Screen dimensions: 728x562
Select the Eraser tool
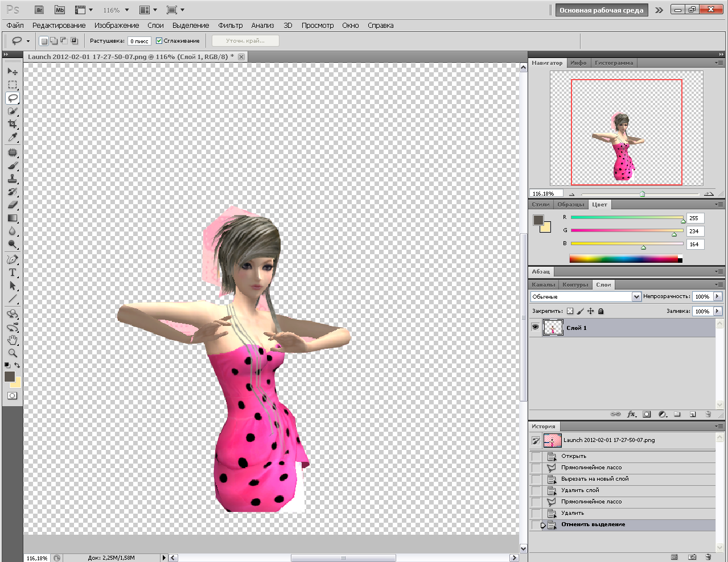click(13, 205)
